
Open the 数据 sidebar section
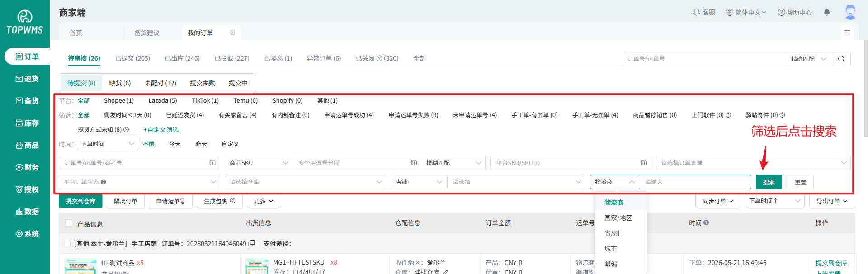[x=27, y=212]
